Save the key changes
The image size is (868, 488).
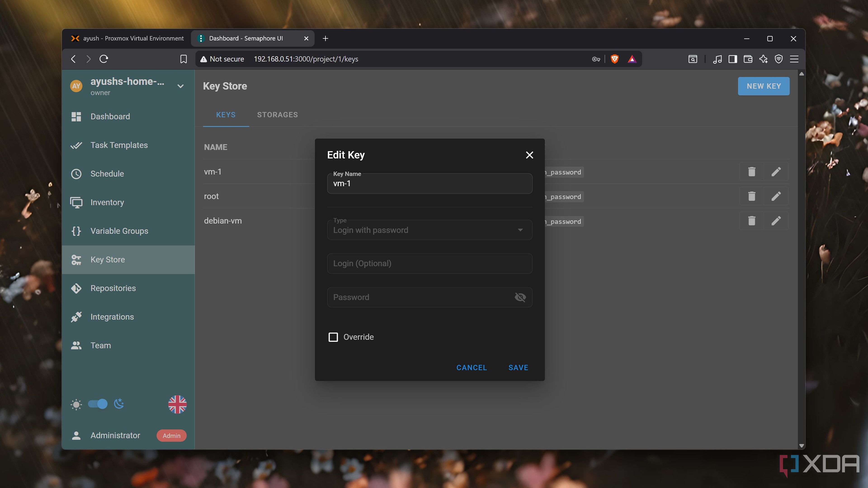[518, 367]
